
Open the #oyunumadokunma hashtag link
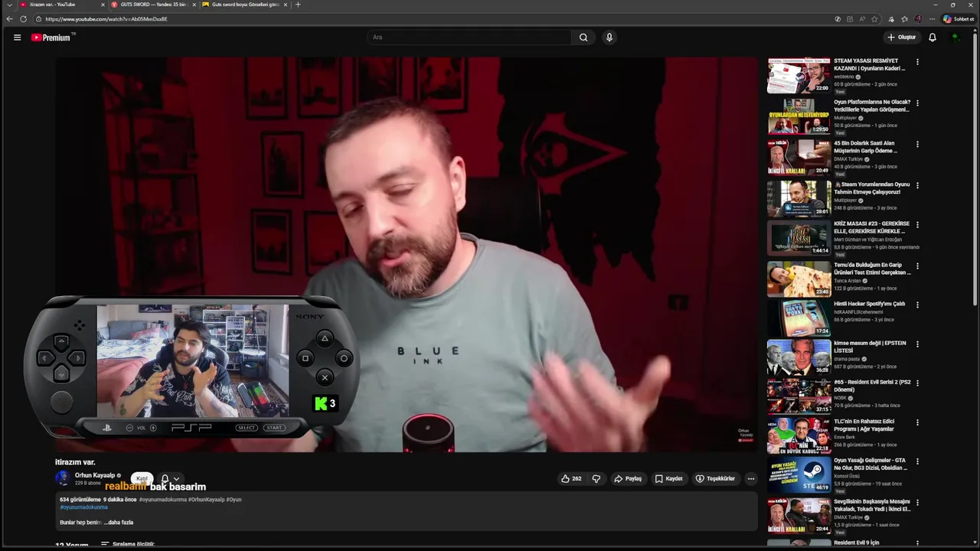coord(83,507)
